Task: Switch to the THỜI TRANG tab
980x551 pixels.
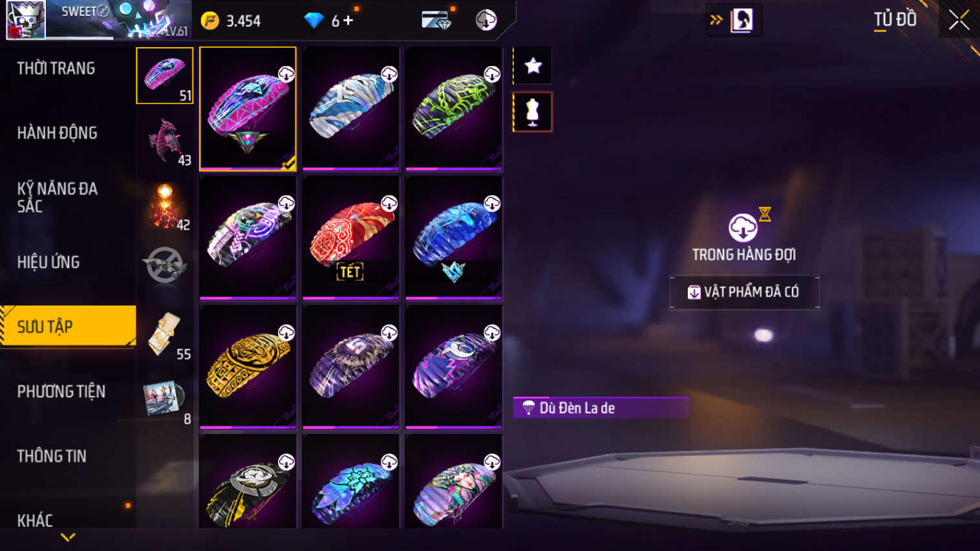Action: pyautogui.click(x=56, y=68)
